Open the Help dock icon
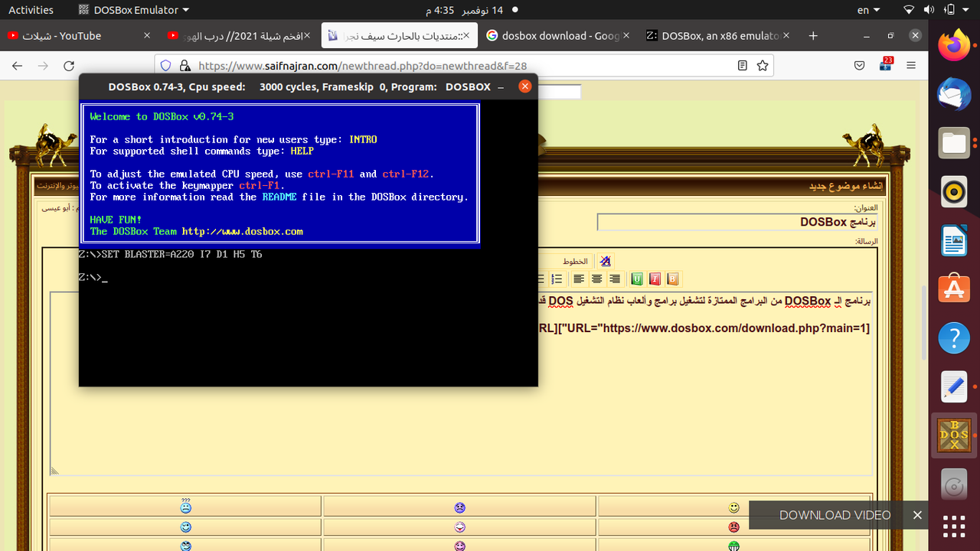 point(954,338)
